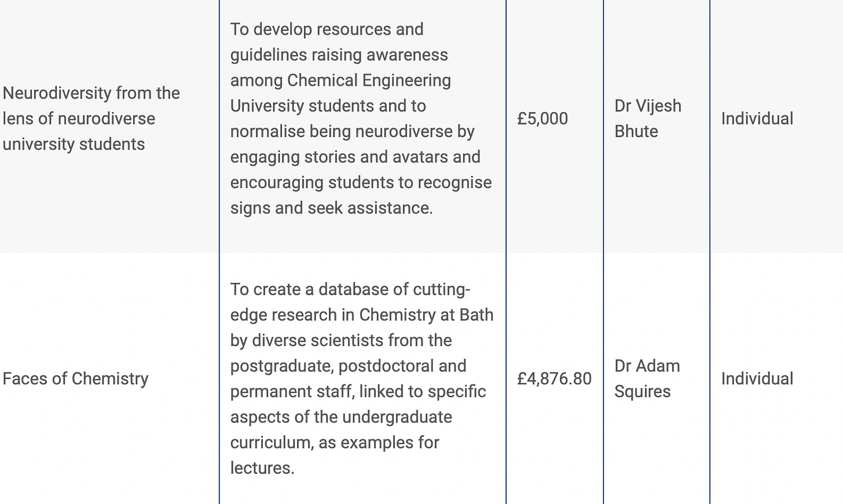
Task: Click the words 'guidelines raising awareness'
Action: pos(339,54)
